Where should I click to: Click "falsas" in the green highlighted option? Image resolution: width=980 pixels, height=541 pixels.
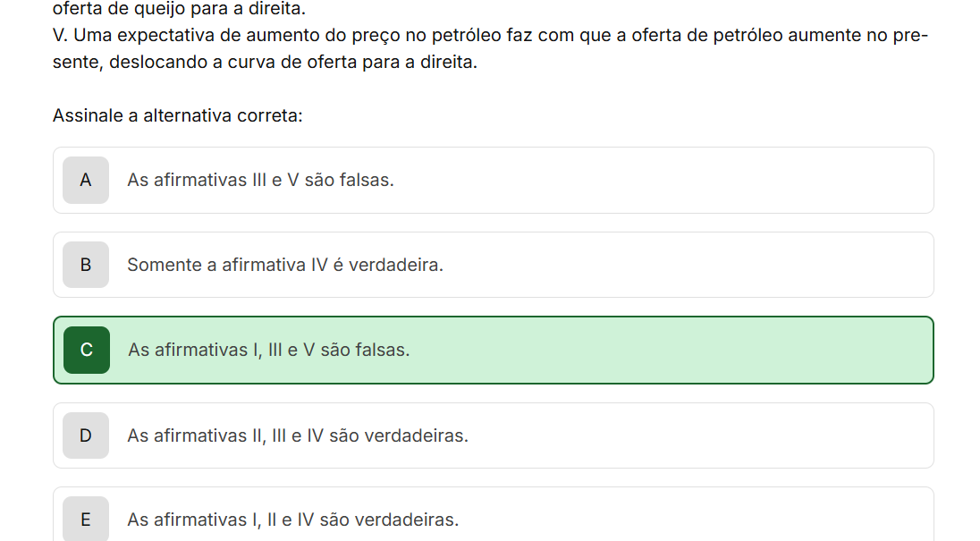click(x=382, y=350)
